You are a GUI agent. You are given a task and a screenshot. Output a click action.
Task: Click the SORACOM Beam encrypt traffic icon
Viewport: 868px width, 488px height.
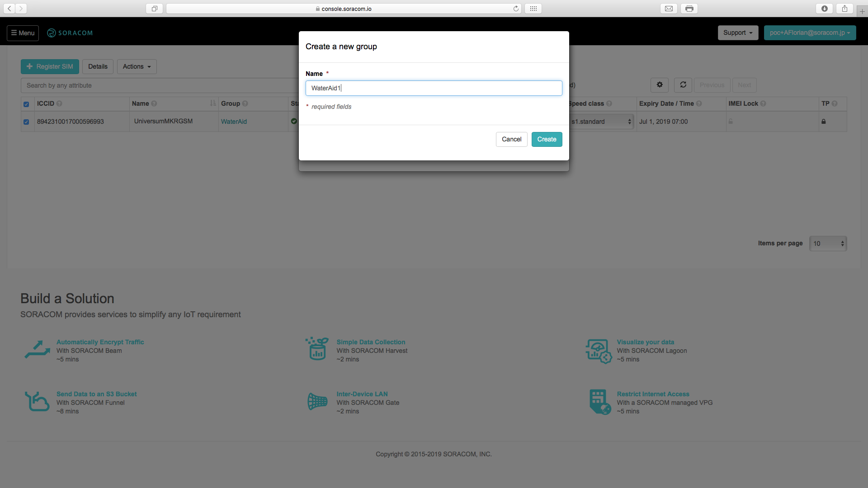tap(37, 350)
